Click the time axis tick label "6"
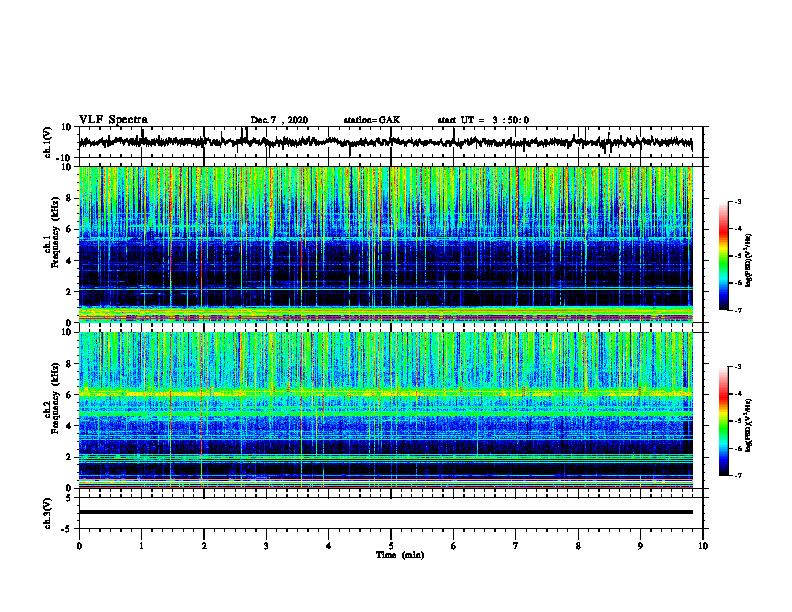This screenshot has width=792, height=612. coord(453,546)
